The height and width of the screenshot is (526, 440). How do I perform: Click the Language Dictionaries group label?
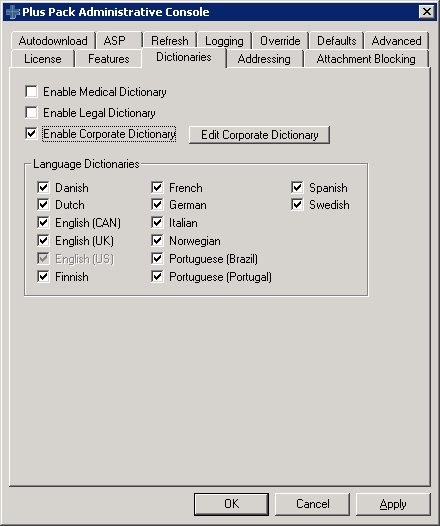tap(86, 164)
